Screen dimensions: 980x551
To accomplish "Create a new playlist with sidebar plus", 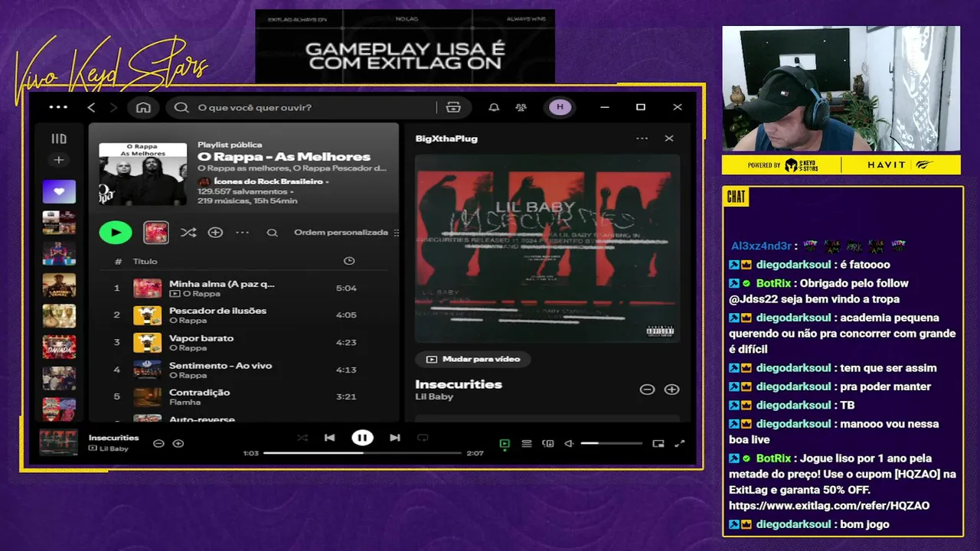I will (x=59, y=160).
